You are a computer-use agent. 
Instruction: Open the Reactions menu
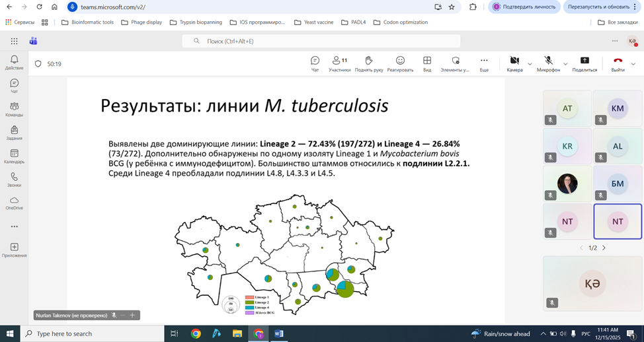pos(400,63)
